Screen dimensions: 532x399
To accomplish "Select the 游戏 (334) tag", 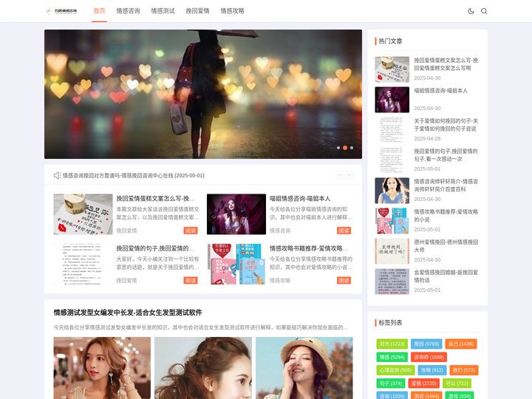I will [460, 396].
